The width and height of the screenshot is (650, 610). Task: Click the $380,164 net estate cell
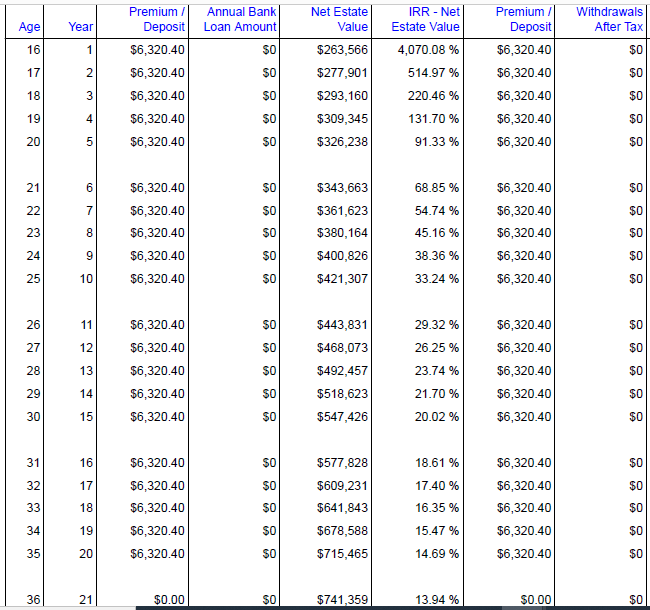[x=342, y=233]
